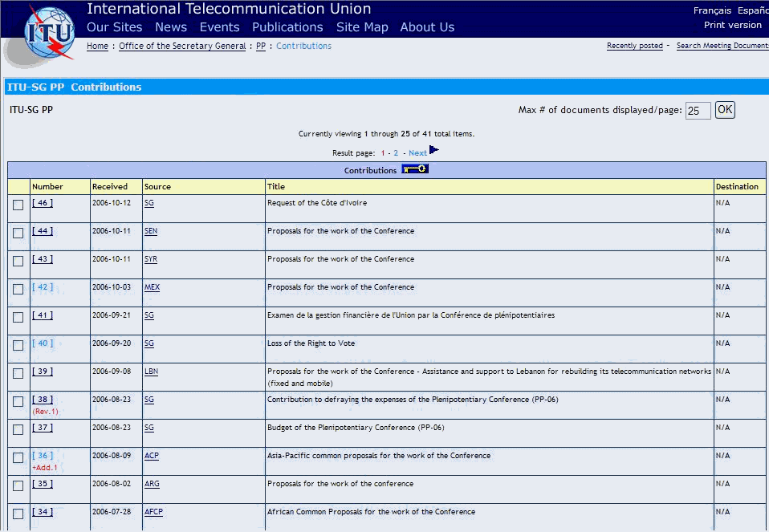Tick the checkbox for document 36

pos(18,457)
